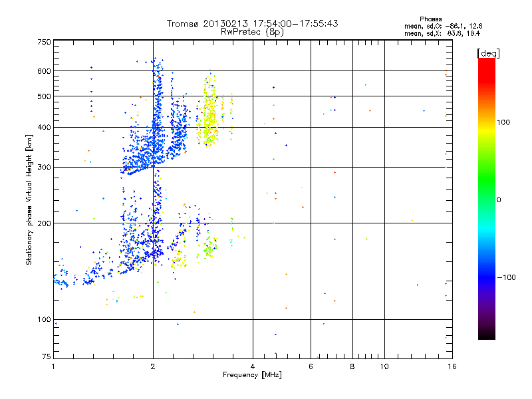Click the frequency axis label 1
The height and width of the screenshot is (399, 532).
pos(53,366)
